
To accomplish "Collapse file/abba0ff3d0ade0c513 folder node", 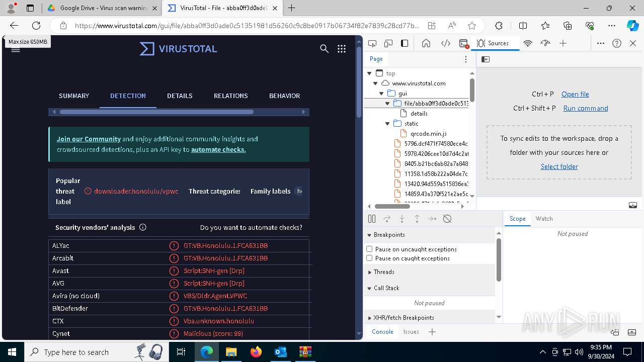I will pyautogui.click(x=387, y=104).
